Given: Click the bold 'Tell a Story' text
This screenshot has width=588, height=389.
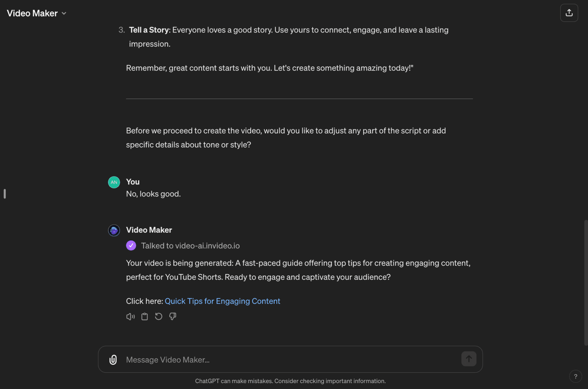Looking at the screenshot, I should click(149, 30).
